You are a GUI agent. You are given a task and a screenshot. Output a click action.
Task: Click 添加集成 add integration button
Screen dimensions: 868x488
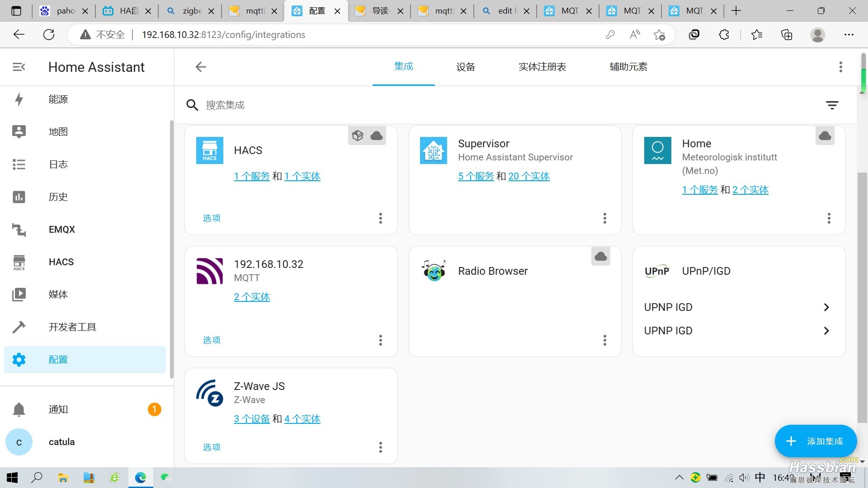pos(816,441)
